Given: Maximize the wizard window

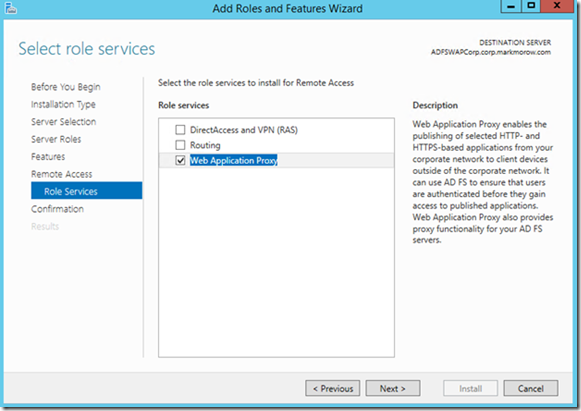Looking at the screenshot, I should (531, 6).
